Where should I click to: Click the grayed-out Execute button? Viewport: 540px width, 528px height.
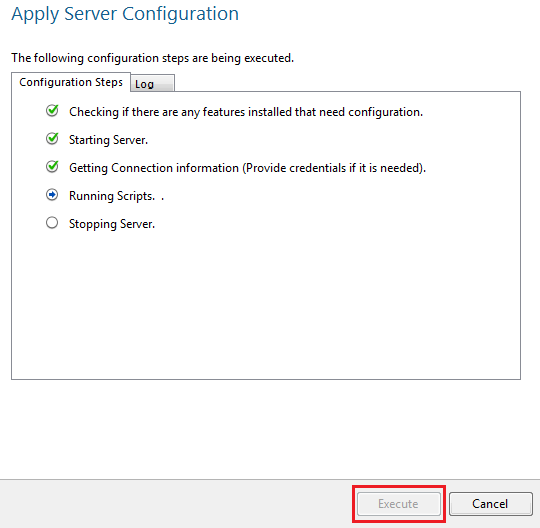[399, 504]
